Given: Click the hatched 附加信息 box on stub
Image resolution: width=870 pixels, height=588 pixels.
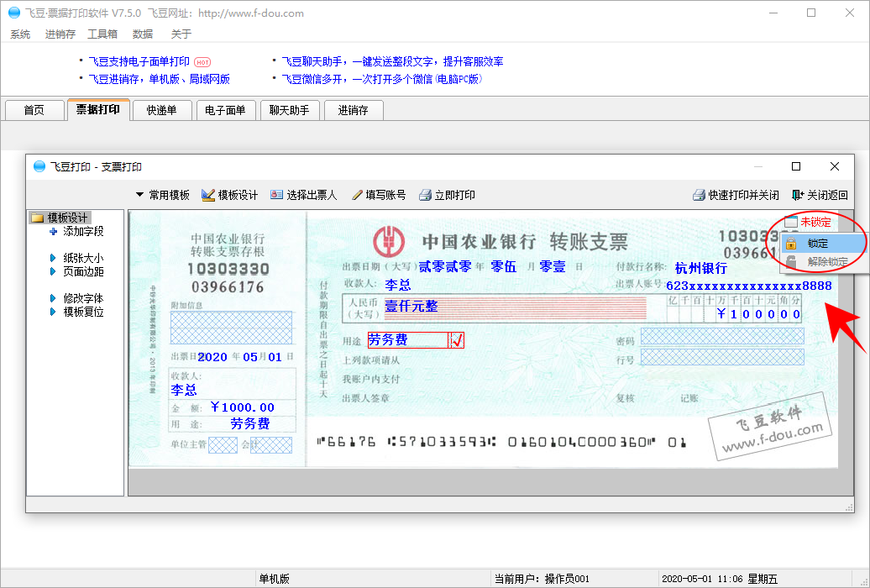Looking at the screenshot, I should pyautogui.click(x=231, y=328).
